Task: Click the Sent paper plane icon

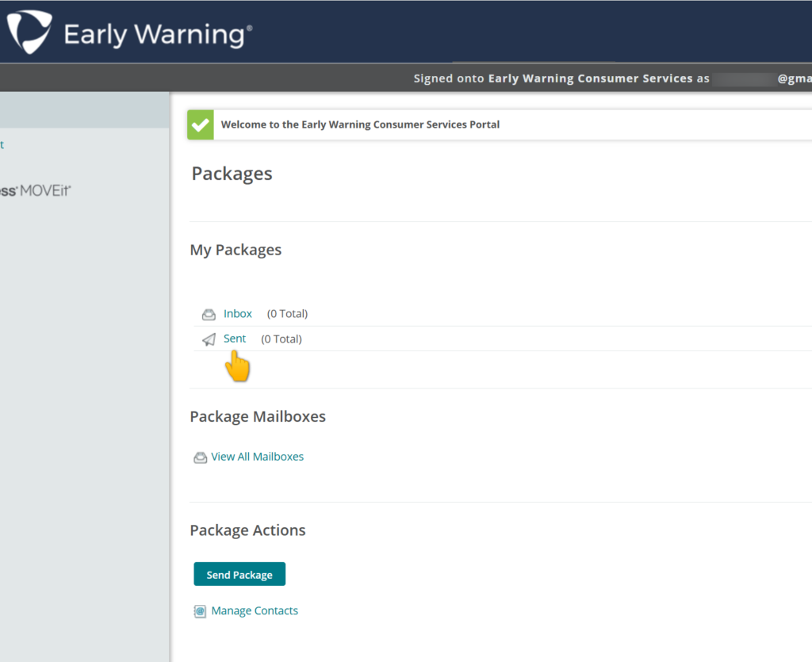Action: (209, 339)
